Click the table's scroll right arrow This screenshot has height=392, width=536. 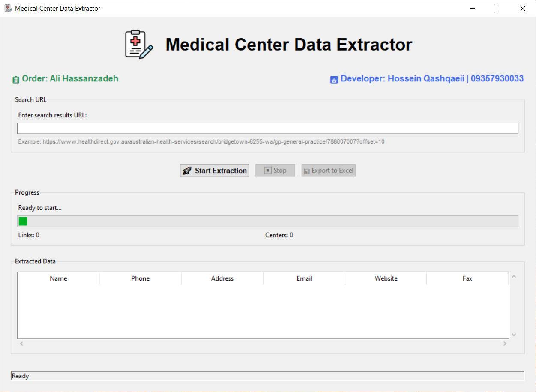[x=505, y=344]
